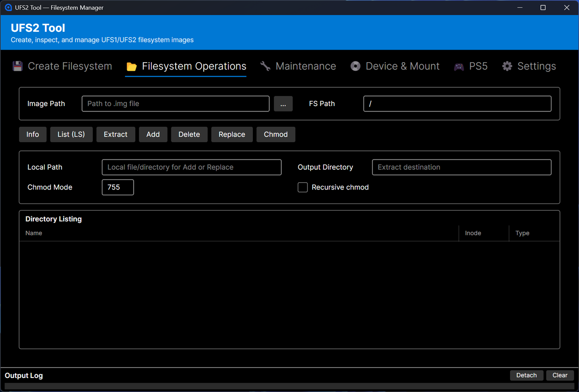
Task: Click the floppy disk icon on Create Filesystem
Action: coord(18,66)
